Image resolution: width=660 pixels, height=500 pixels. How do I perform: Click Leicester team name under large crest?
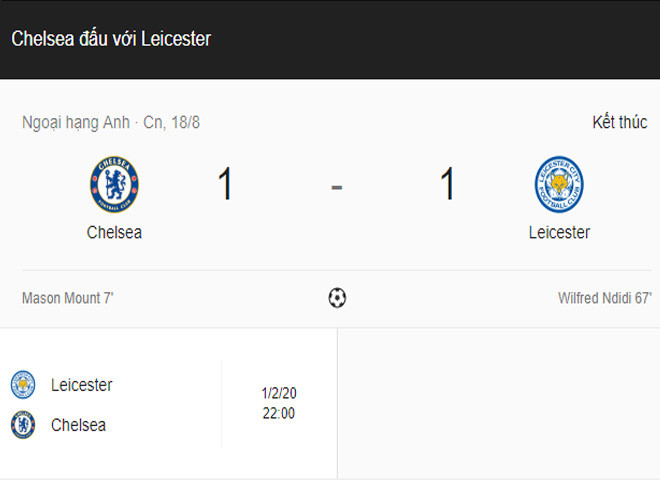pyautogui.click(x=559, y=232)
